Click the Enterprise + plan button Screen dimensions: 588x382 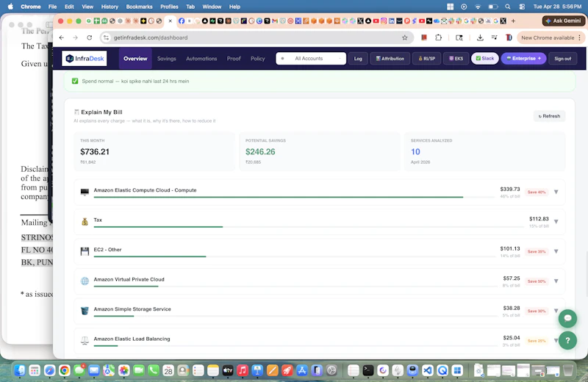tap(523, 59)
